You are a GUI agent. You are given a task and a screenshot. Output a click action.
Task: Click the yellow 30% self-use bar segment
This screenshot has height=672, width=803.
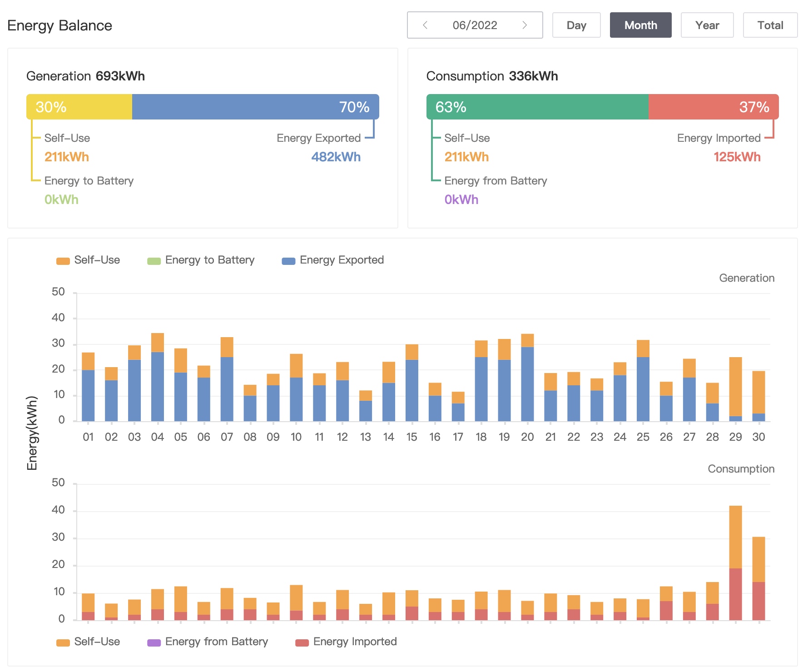[79, 107]
